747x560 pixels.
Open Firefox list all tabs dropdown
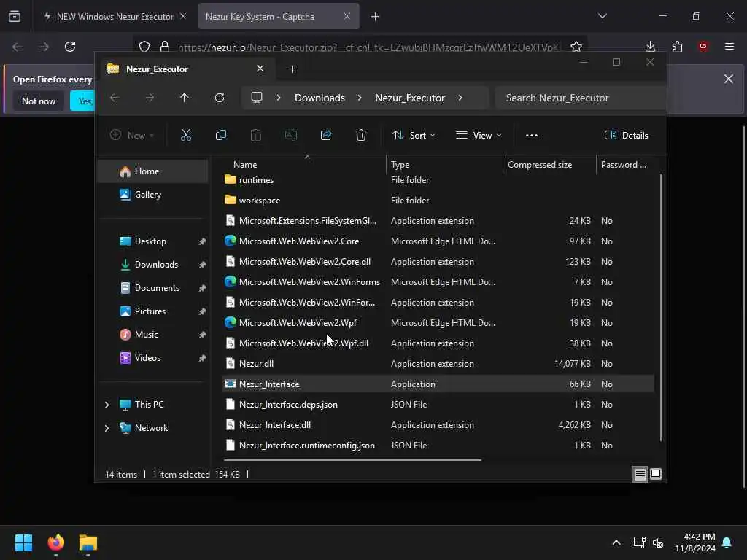tap(602, 16)
